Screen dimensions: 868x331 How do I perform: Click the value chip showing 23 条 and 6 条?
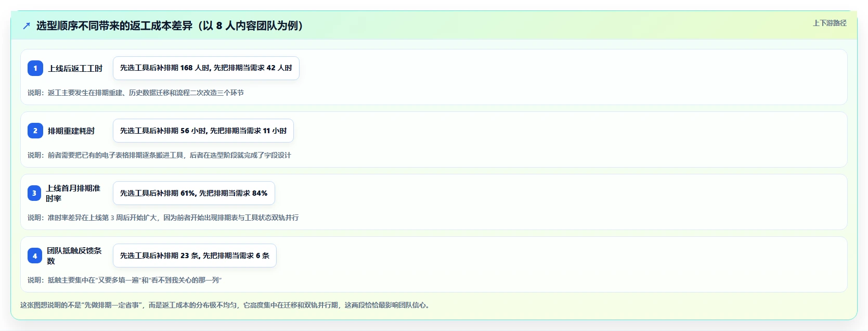[195, 256]
